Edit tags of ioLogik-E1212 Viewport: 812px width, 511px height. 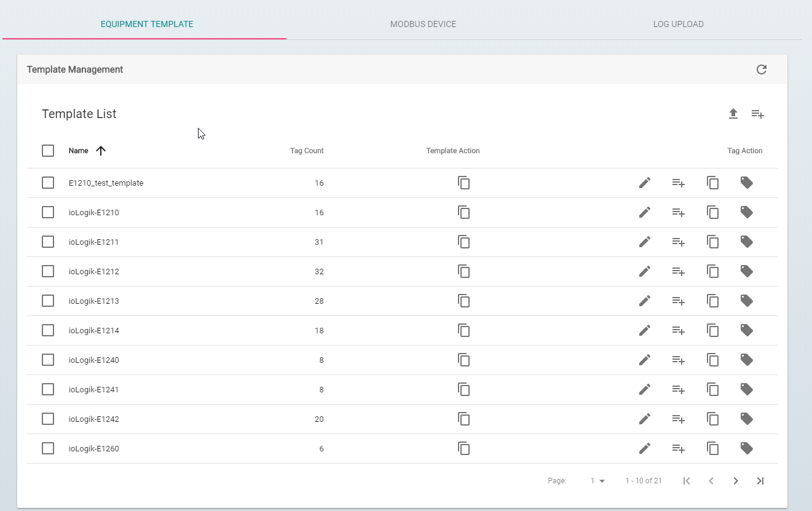[645, 271]
